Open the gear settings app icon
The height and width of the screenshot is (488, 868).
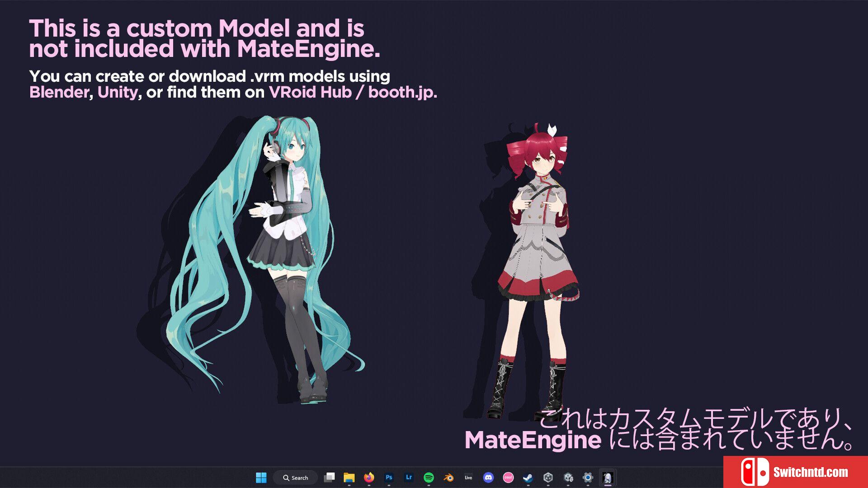(588, 478)
